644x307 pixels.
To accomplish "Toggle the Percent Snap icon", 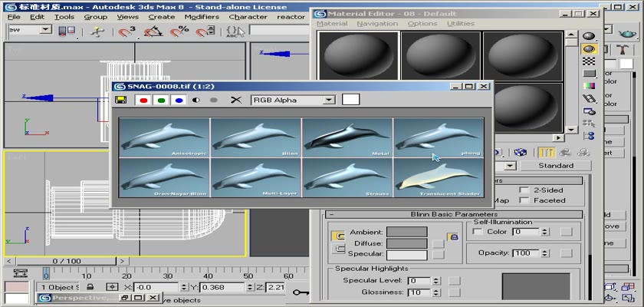I will tap(179, 31).
